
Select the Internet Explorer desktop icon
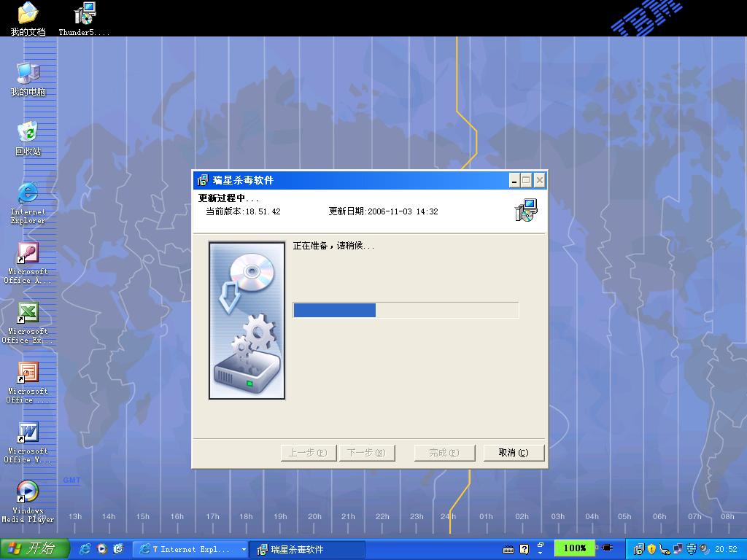[x=28, y=203]
